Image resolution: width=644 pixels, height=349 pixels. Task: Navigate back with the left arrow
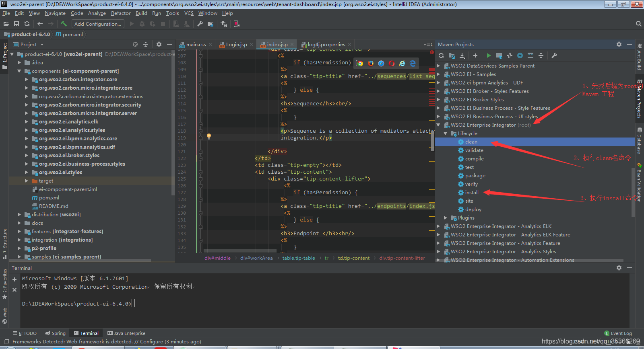coord(40,24)
